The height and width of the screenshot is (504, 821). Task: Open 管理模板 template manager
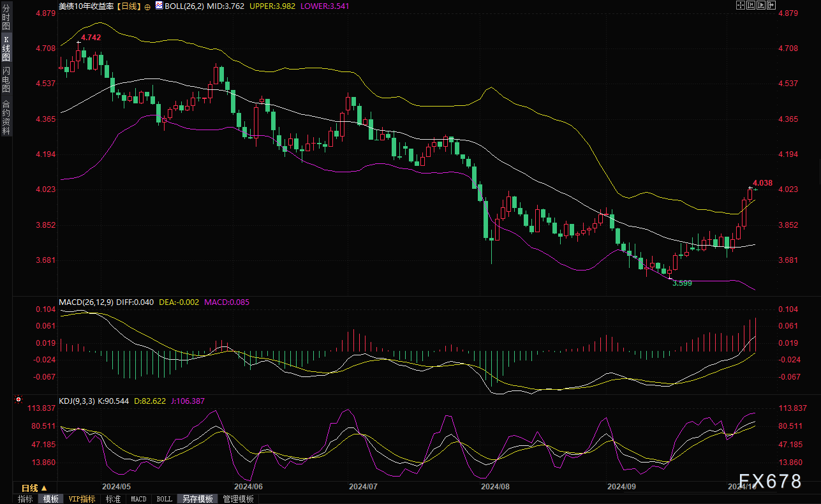238,499
